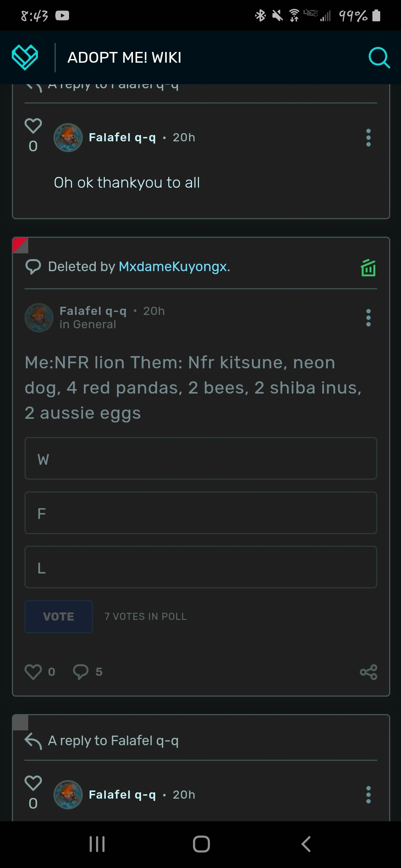Open MxdameKuyongx's profile link
The image size is (401, 868).
pyautogui.click(x=173, y=267)
